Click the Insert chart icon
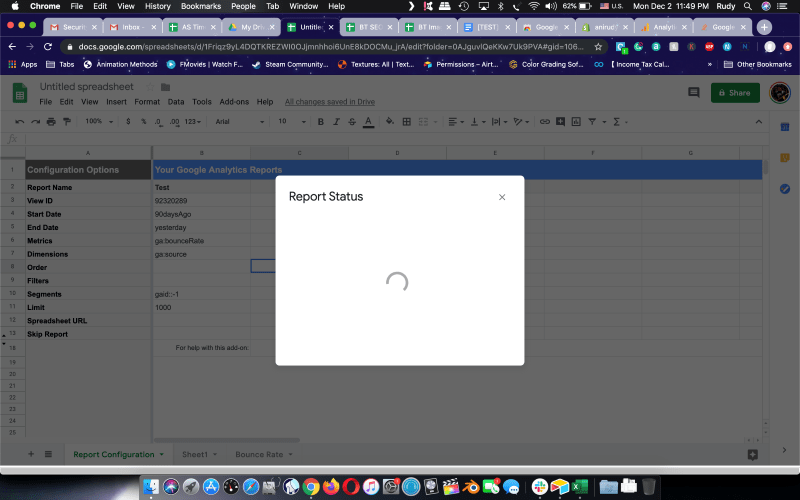Image resolution: width=800 pixels, height=500 pixels. (576, 121)
